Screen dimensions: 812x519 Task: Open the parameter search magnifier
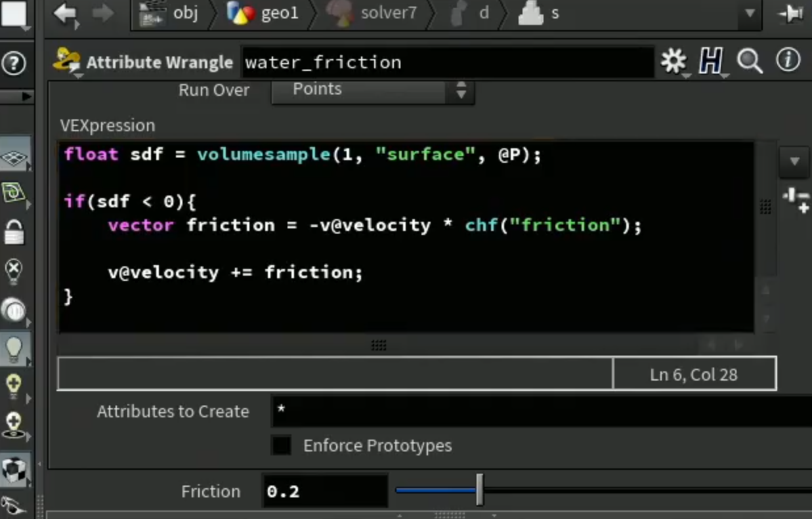[749, 62]
